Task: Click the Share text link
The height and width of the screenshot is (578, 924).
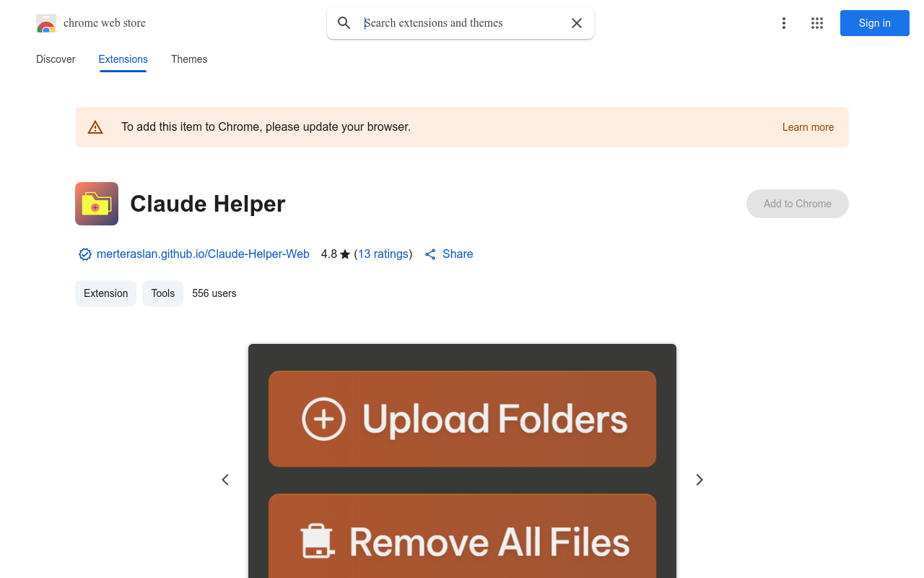Action: click(458, 254)
